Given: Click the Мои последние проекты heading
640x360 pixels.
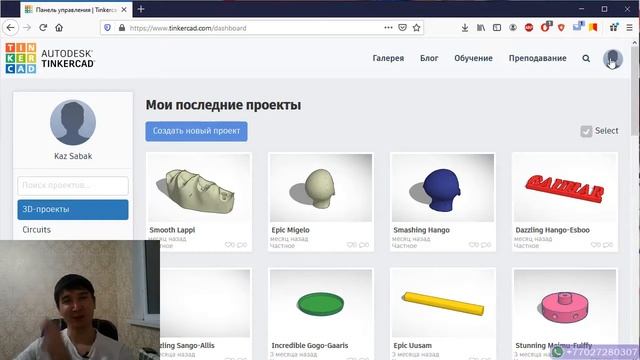Looking at the screenshot, I should pos(223,105).
